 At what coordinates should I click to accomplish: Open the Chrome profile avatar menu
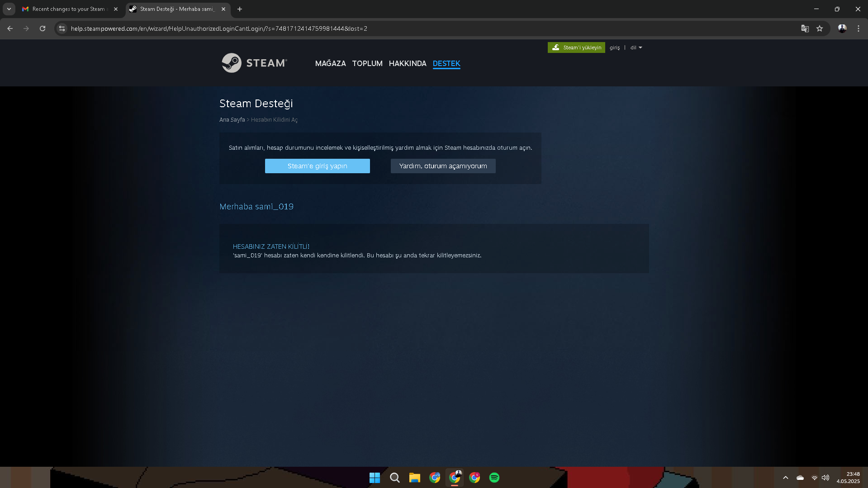pyautogui.click(x=842, y=28)
